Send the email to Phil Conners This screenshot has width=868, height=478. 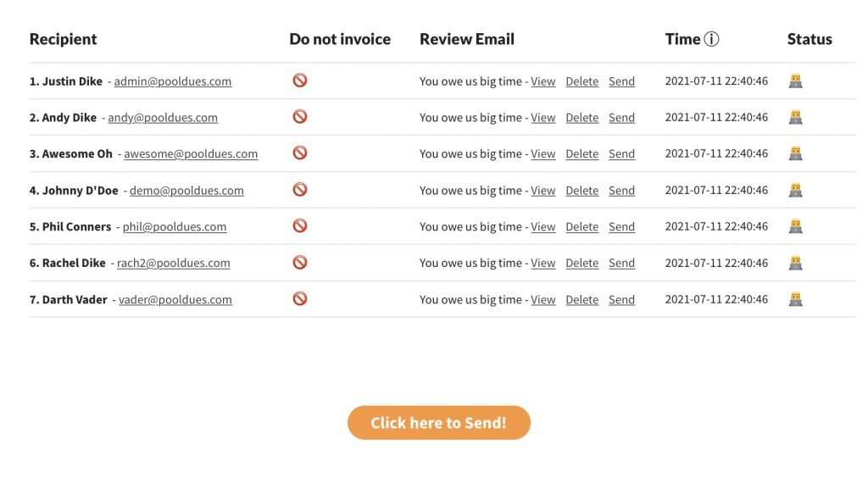pyautogui.click(x=621, y=227)
